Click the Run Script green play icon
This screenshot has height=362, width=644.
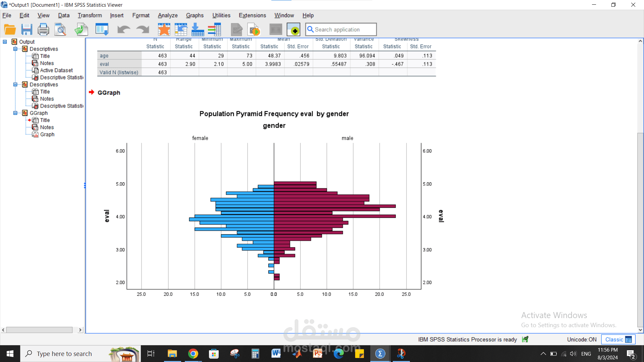254,29
